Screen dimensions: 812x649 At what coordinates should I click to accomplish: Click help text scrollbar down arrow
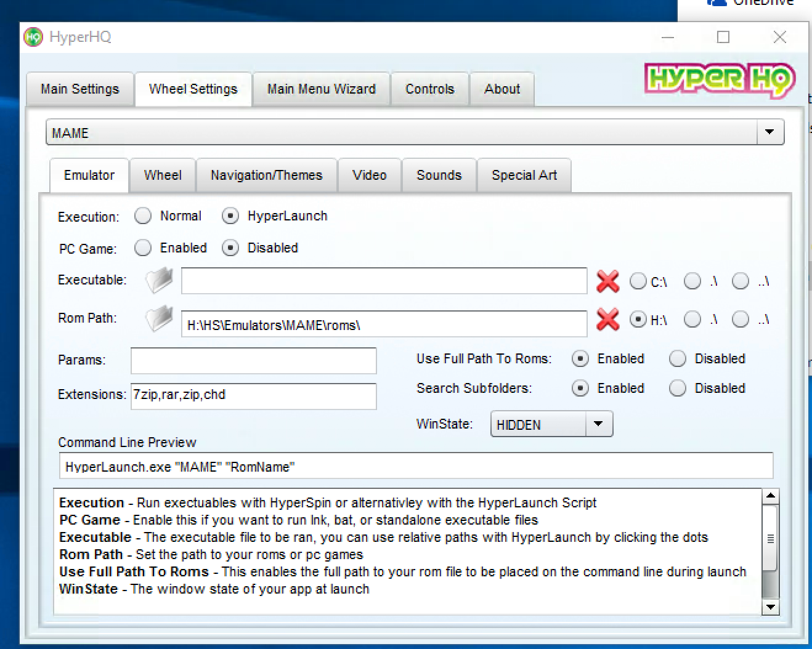(771, 607)
